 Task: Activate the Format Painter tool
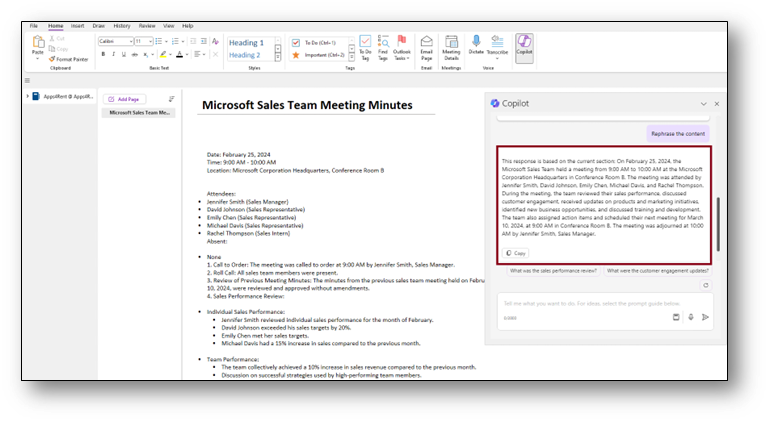coord(68,59)
